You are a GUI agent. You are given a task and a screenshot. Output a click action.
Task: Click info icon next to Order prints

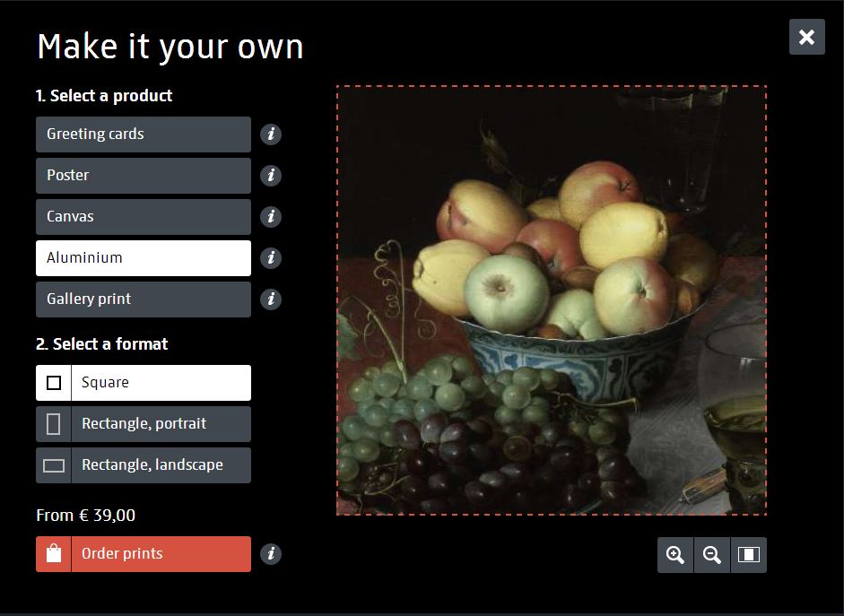click(x=271, y=554)
